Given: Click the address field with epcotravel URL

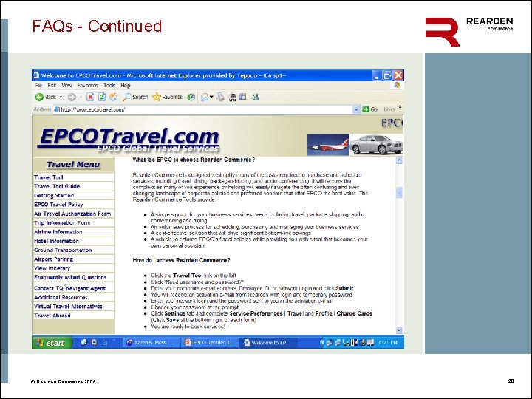Looking at the screenshot, I should [x=204, y=109].
